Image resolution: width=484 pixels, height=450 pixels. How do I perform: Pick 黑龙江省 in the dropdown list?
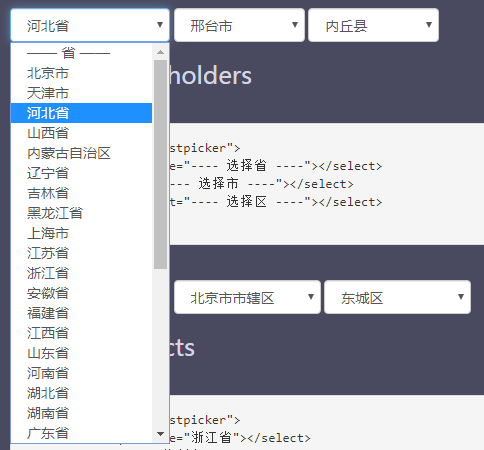click(81, 213)
